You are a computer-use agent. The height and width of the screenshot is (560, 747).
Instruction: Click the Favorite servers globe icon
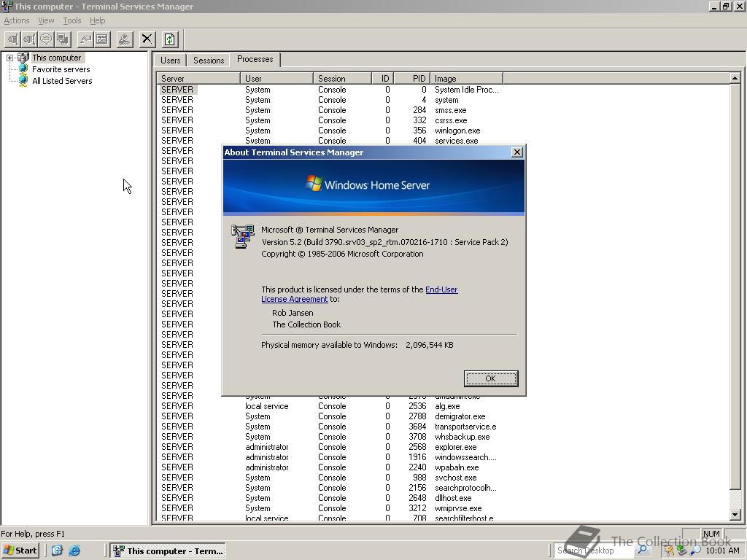click(x=23, y=69)
